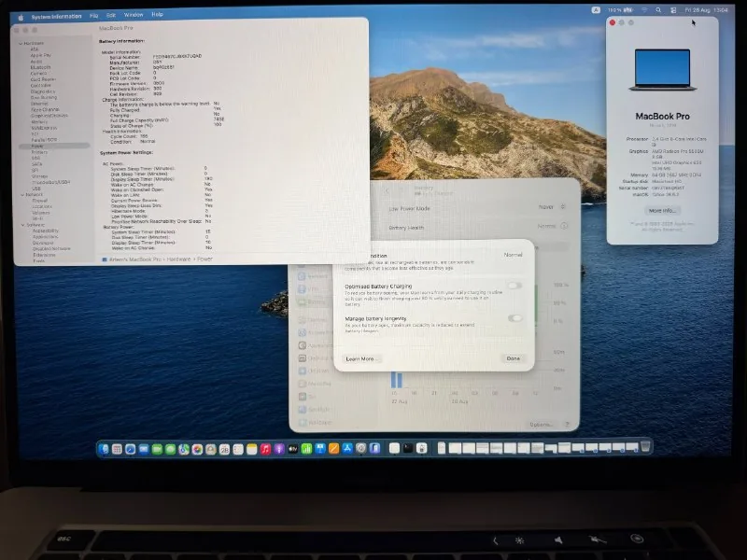Click Learn More in battery dialog

pyautogui.click(x=360, y=358)
